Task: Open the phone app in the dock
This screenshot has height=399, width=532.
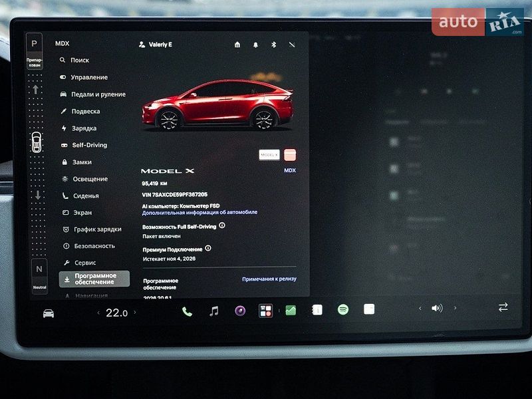Action: pyautogui.click(x=187, y=311)
